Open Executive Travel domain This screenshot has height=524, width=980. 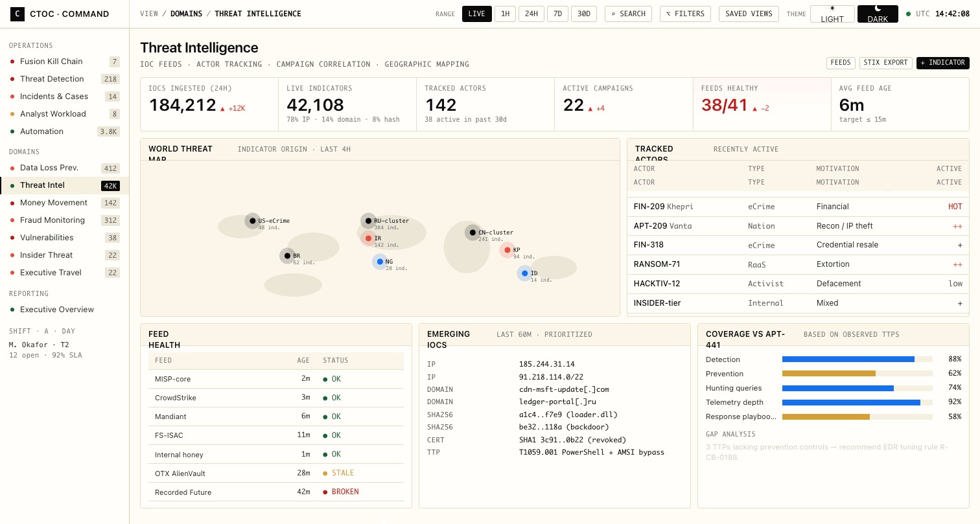(x=65, y=273)
